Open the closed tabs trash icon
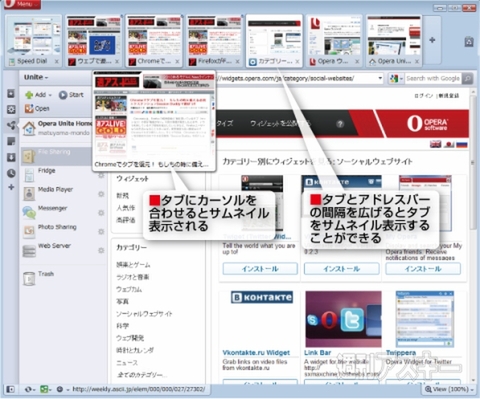The image size is (480, 399). coord(469,41)
